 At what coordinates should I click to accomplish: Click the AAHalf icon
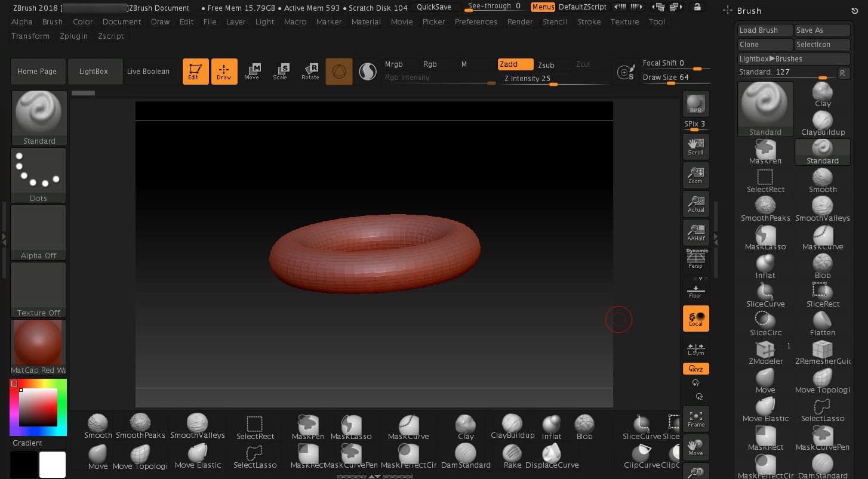[695, 232]
